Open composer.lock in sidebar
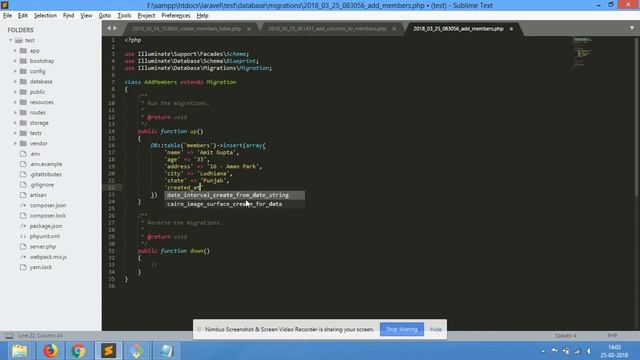 click(x=47, y=216)
